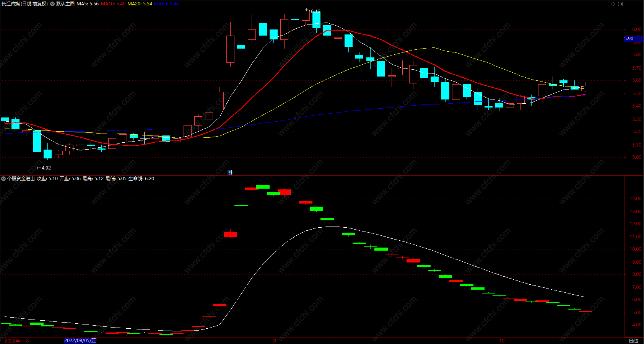Select the 长江传媒(日线.前复权) title label

[x=25, y=4]
